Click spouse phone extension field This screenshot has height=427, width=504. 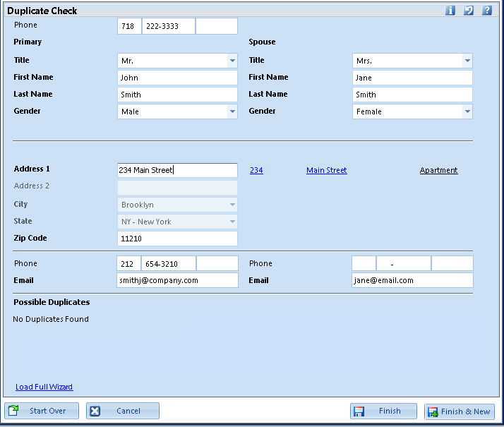point(452,263)
